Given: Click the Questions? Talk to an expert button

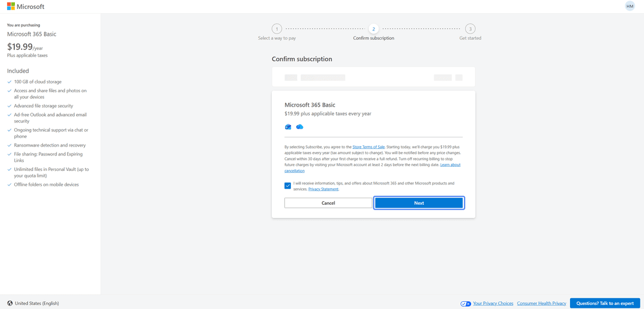Looking at the screenshot, I should 605,304.
